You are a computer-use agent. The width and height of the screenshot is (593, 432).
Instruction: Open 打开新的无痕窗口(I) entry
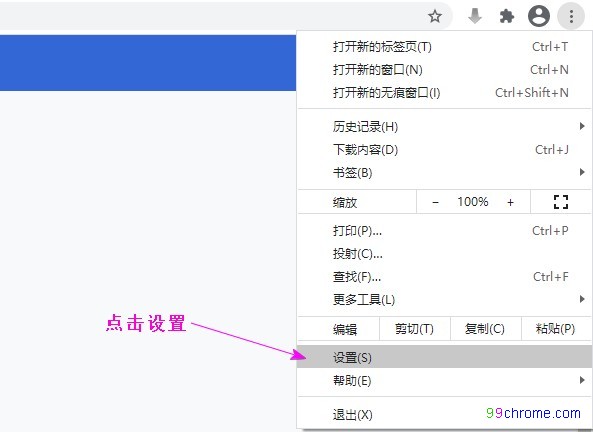tap(445, 92)
